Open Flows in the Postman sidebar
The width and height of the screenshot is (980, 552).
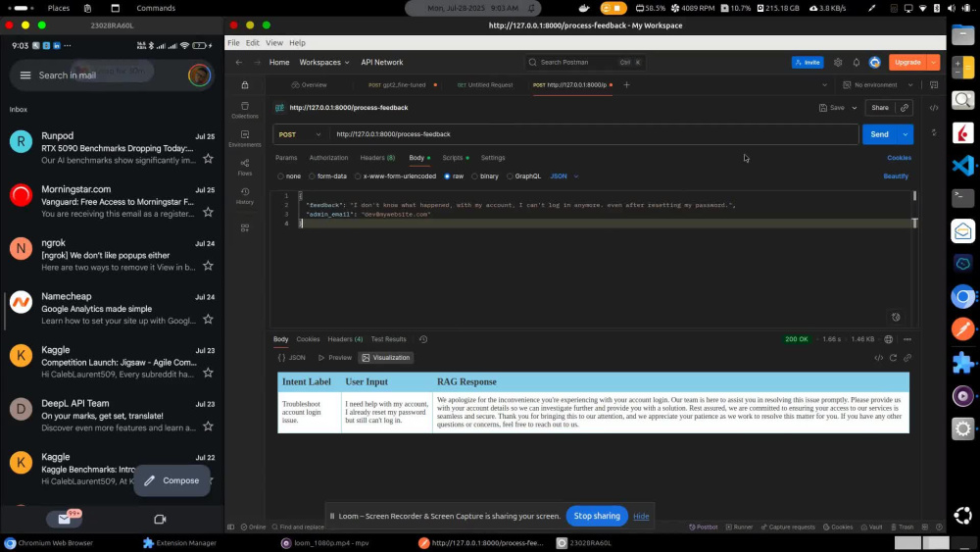244,167
